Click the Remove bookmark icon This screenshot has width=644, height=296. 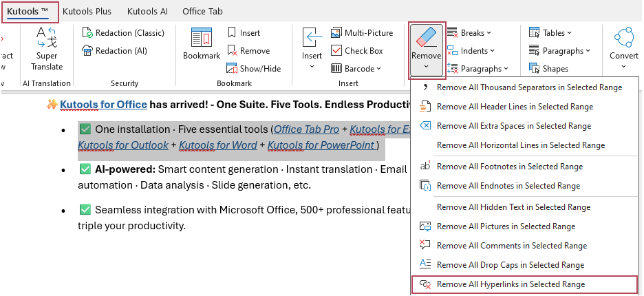tap(232, 50)
